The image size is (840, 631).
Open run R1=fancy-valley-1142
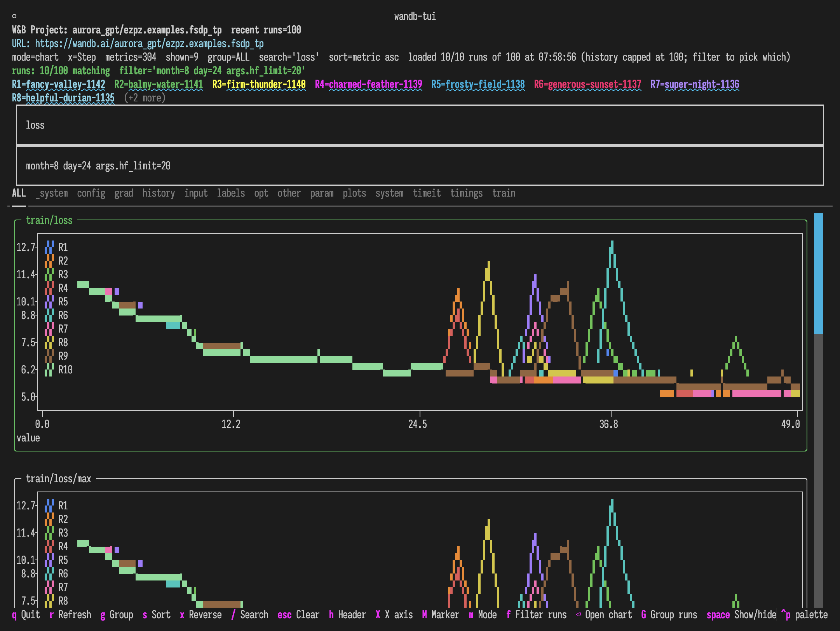[58, 84]
